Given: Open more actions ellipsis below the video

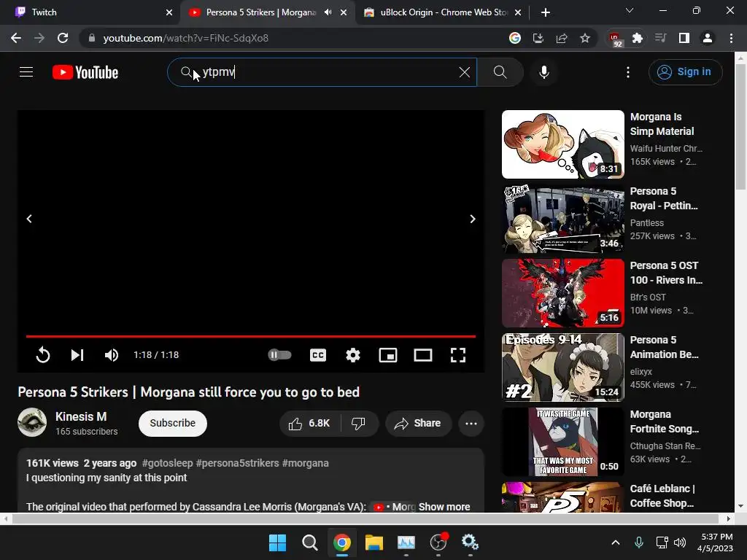Looking at the screenshot, I should 471,424.
